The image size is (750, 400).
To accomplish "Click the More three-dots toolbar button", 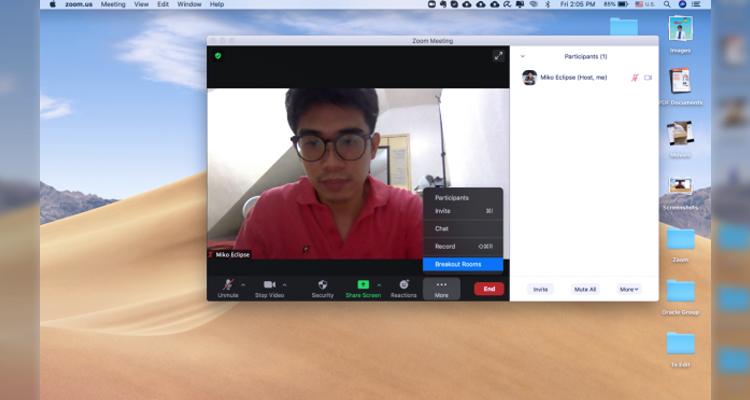I will pyautogui.click(x=441, y=289).
